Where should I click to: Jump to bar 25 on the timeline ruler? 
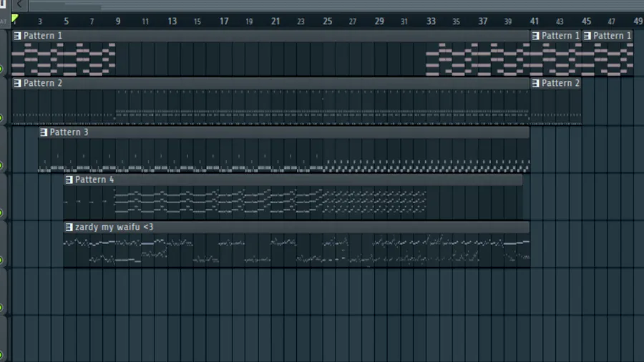point(327,21)
